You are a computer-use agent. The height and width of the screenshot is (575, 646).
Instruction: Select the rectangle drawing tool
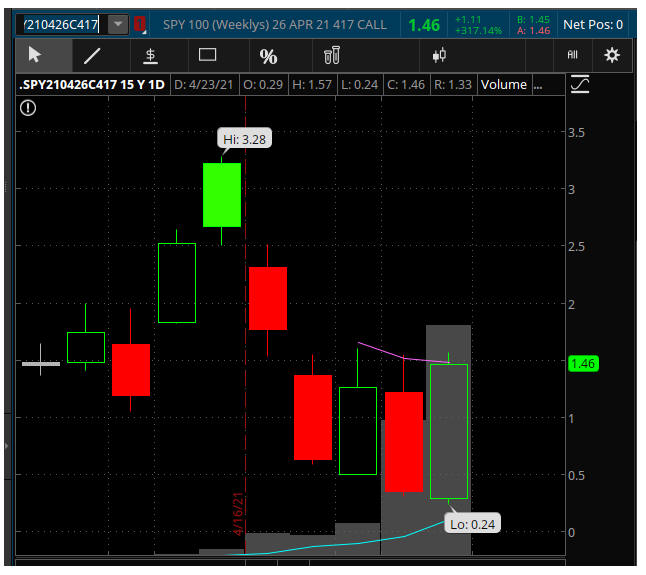pos(207,55)
